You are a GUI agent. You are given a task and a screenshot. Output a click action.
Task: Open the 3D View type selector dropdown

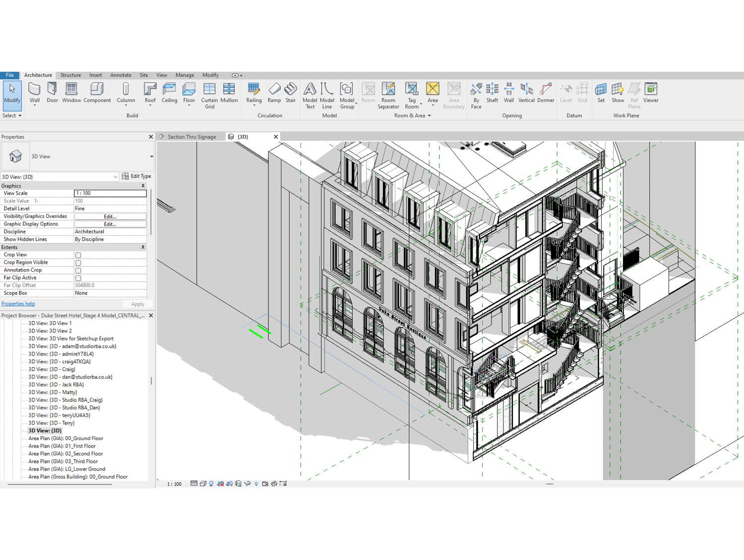[116, 176]
